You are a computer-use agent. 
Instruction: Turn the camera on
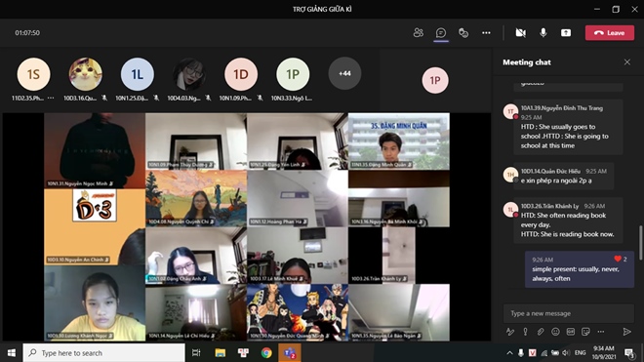[520, 33]
